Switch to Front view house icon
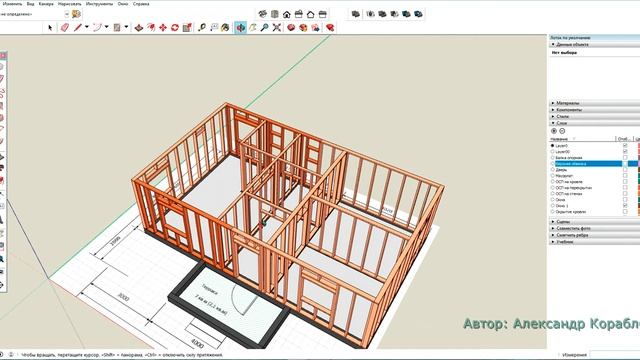The height and width of the screenshot is (360, 640). [x=287, y=14]
